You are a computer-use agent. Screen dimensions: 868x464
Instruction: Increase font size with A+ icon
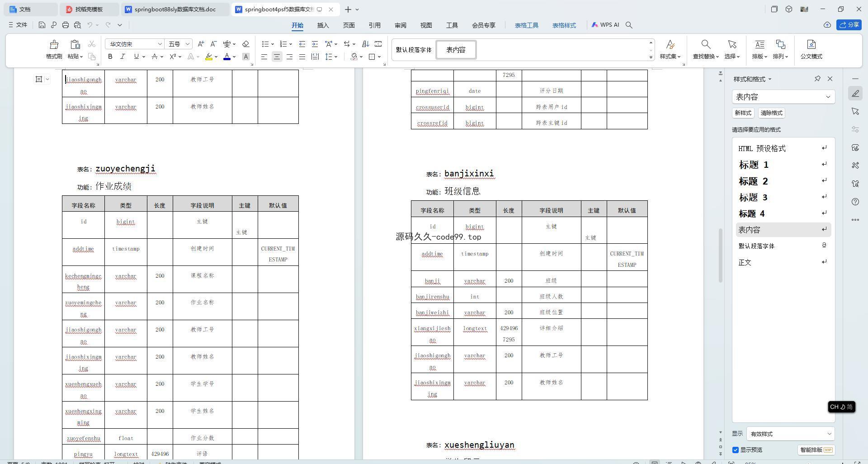[201, 44]
